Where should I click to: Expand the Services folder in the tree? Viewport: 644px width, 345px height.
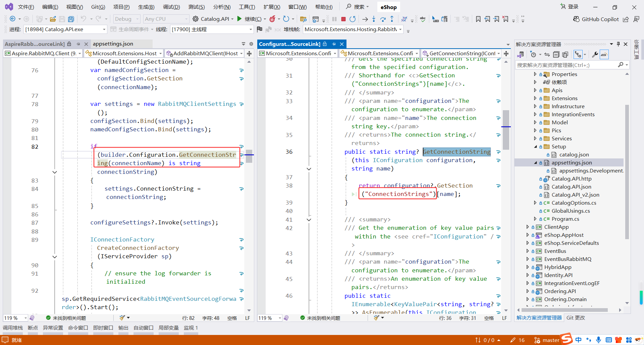point(535,138)
